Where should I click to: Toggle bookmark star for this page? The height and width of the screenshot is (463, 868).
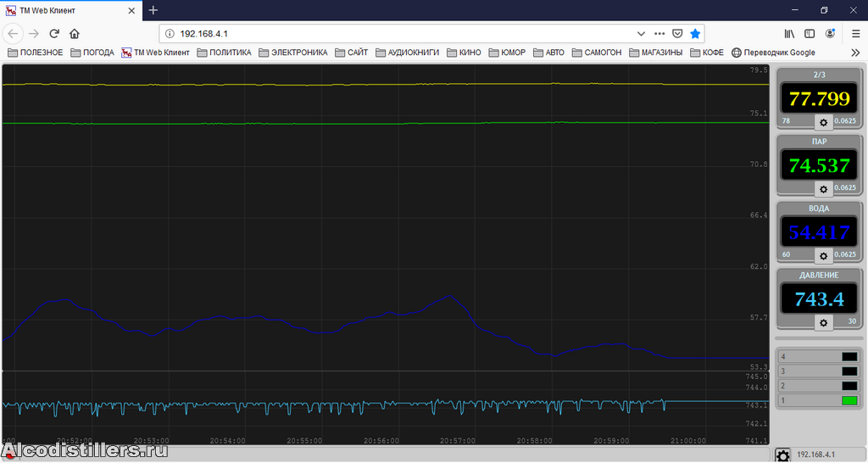[x=695, y=34]
